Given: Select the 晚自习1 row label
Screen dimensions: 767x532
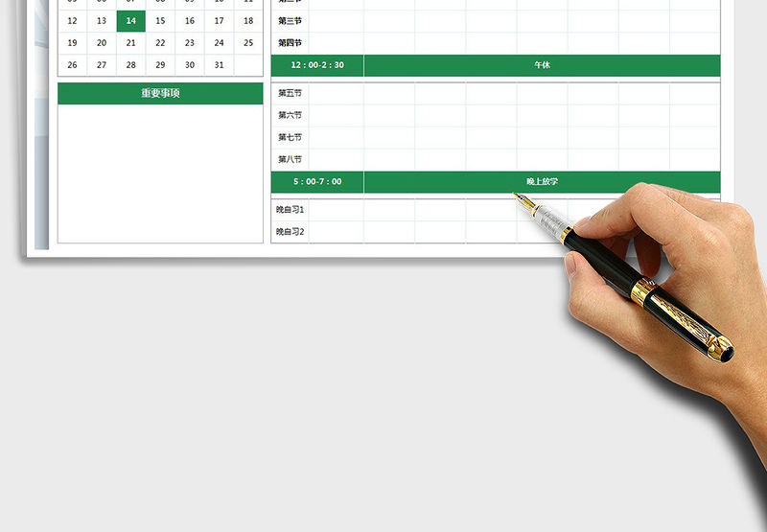Looking at the screenshot, I should pyautogui.click(x=290, y=209).
